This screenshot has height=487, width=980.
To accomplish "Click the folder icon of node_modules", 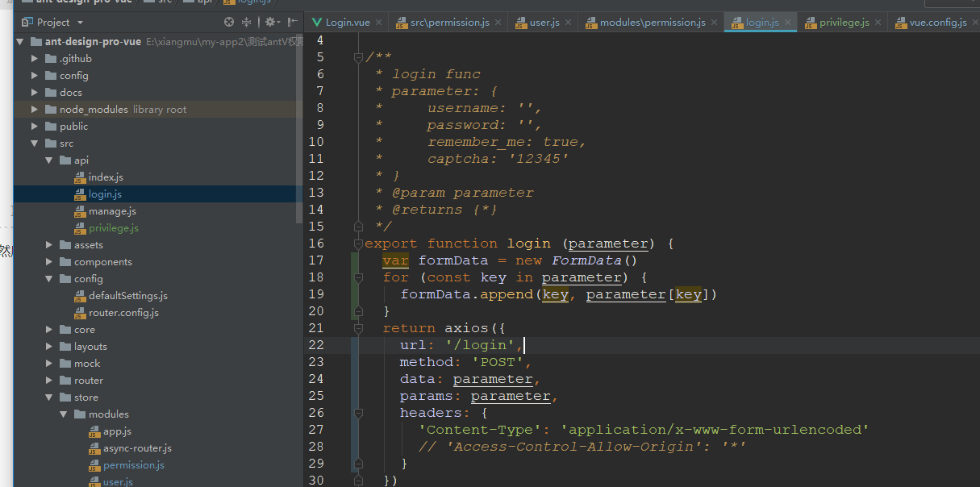I will click(x=51, y=110).
